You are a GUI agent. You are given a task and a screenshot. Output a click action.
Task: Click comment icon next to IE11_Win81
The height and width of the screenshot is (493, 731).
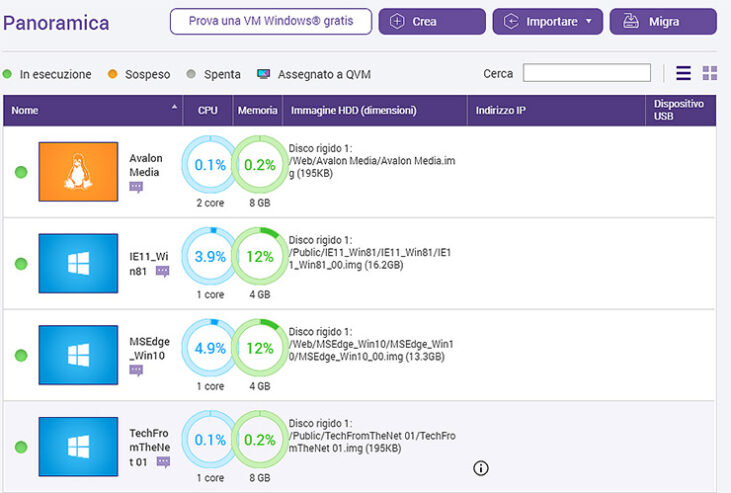tap(162, 271)
